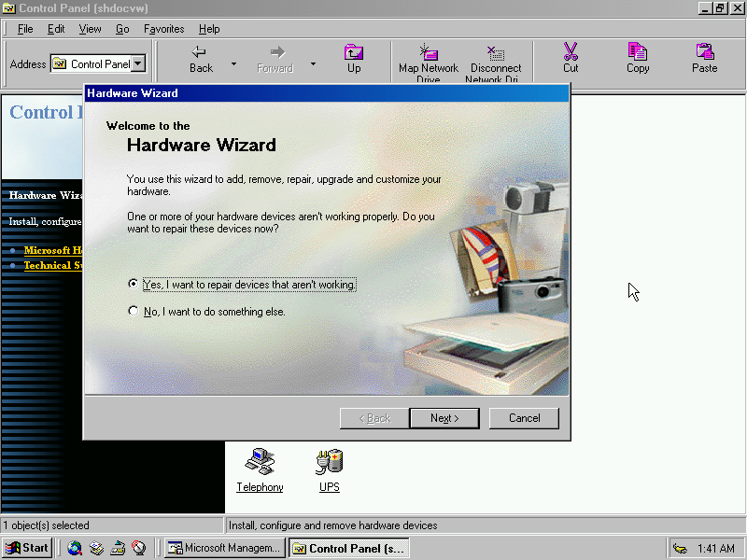Open the Forward history dropdown arrow
This screenshot has height=560, width=747.
coord(313,64)
